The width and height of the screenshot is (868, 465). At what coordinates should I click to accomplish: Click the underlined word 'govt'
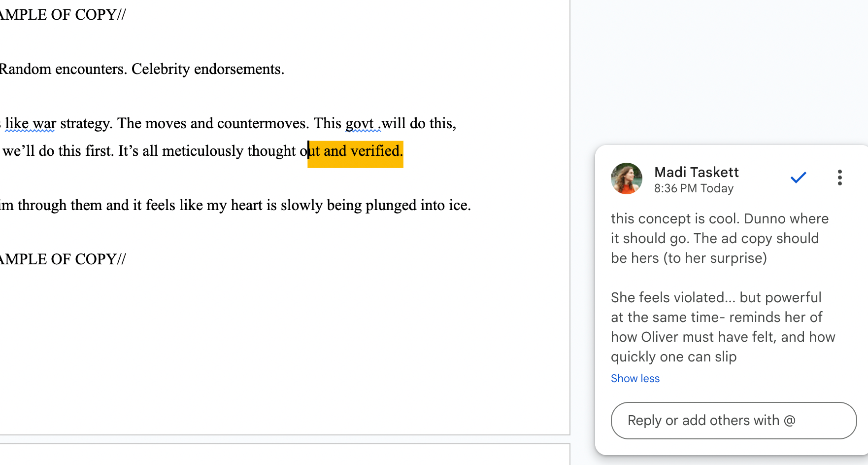coord(360,123)
